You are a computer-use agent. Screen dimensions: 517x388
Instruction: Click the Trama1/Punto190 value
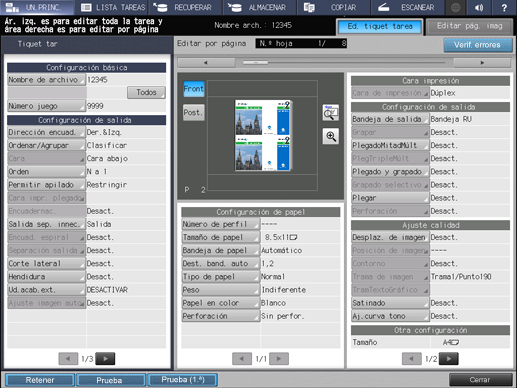point(461,277)
